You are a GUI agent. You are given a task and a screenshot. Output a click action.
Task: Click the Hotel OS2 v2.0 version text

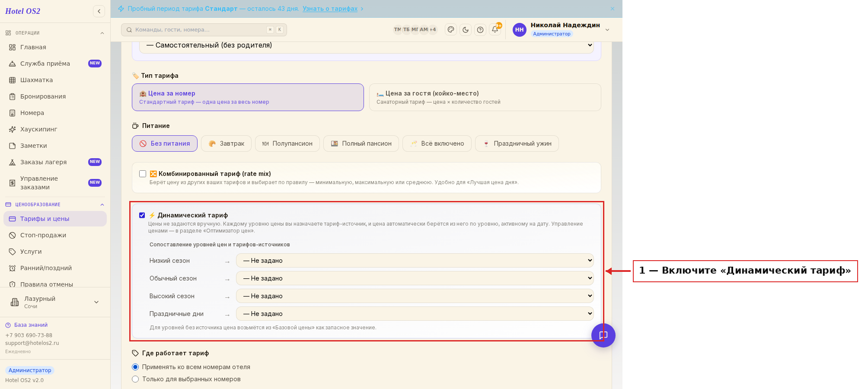[x=24, y=380]
